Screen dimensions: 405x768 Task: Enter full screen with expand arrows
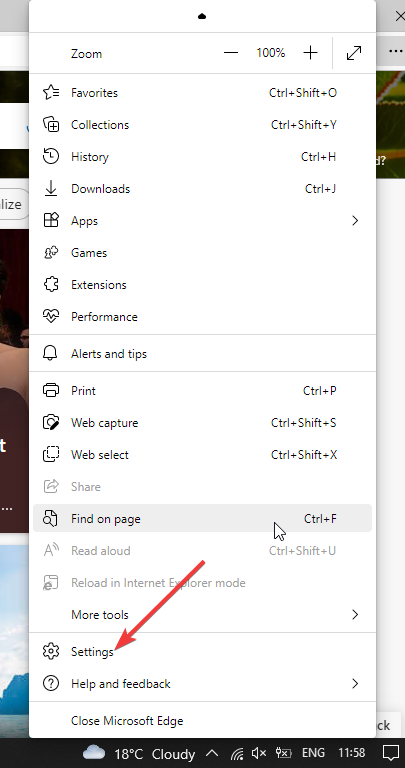[x=354, y=53]
